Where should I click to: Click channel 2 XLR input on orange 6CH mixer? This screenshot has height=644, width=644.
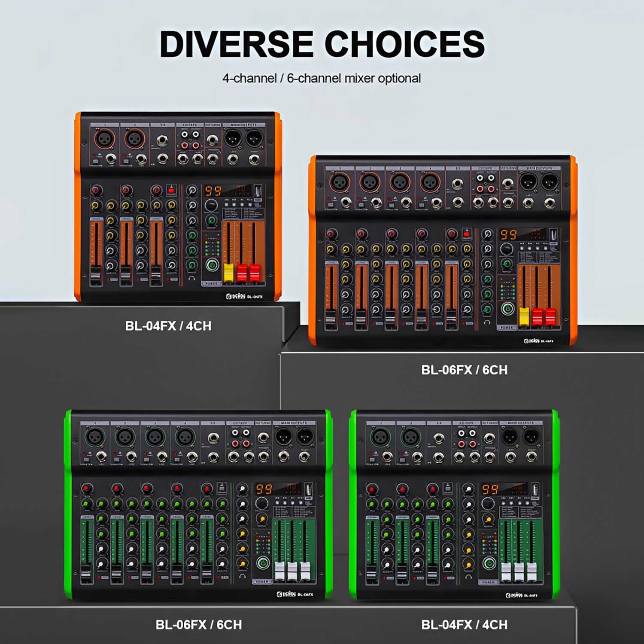pos(370,182)
